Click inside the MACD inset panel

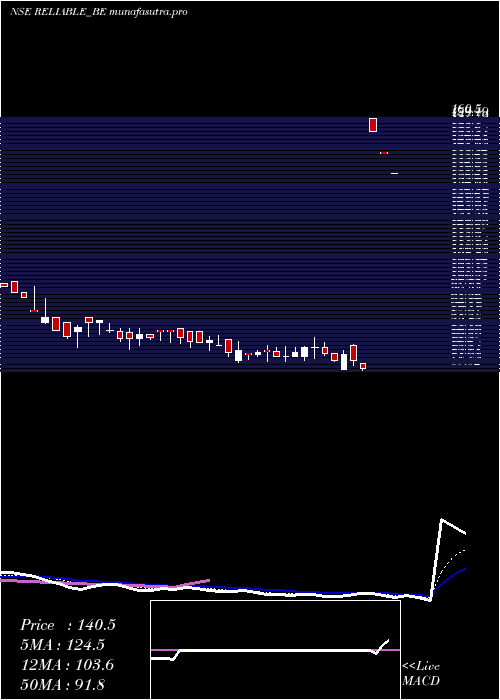(x=275, y=650)
